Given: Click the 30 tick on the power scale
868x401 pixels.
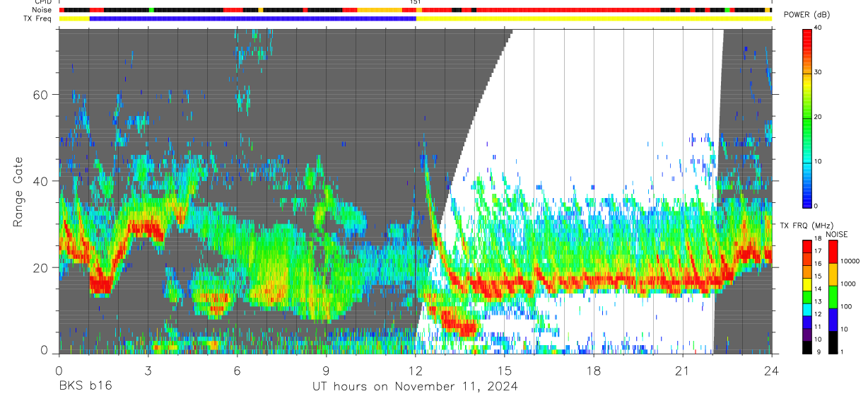Looking at the screenshot, I should (x=818, y=73).
